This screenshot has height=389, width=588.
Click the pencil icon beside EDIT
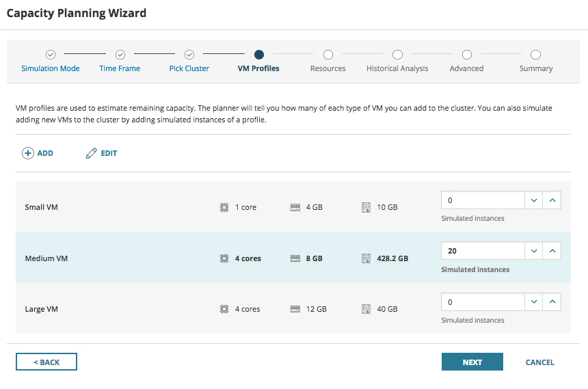coord(91,153)
